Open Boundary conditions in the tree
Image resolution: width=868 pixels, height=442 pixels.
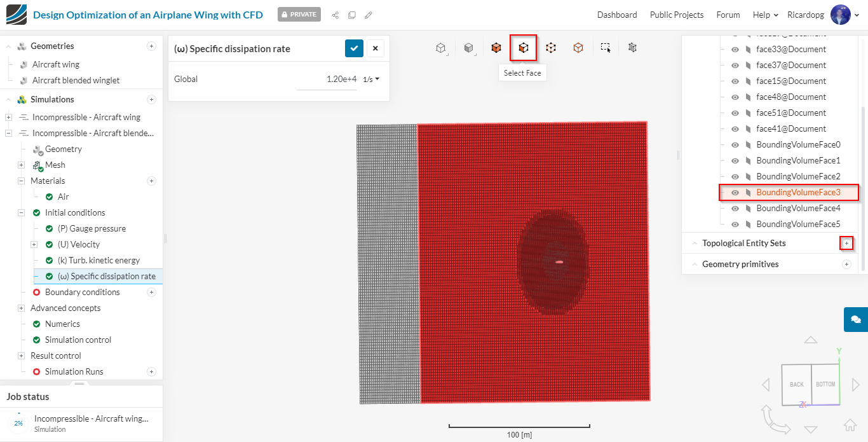click(x=82, y=292)
